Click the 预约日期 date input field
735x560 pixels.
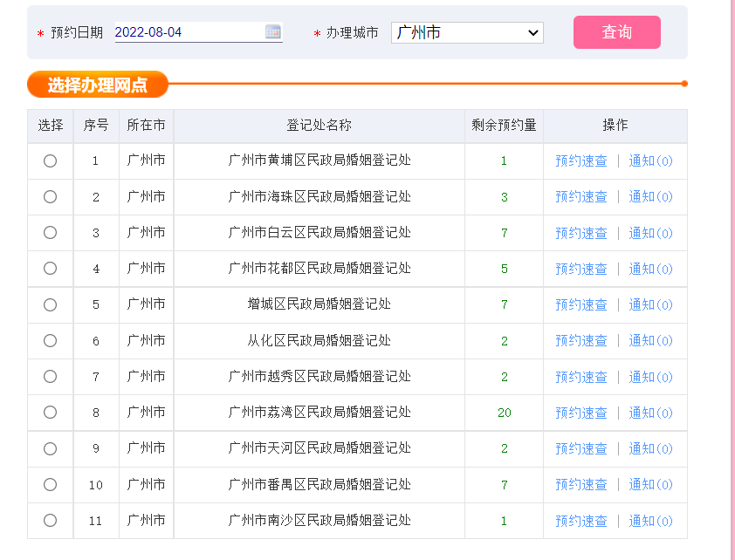[x=189, y=32]
